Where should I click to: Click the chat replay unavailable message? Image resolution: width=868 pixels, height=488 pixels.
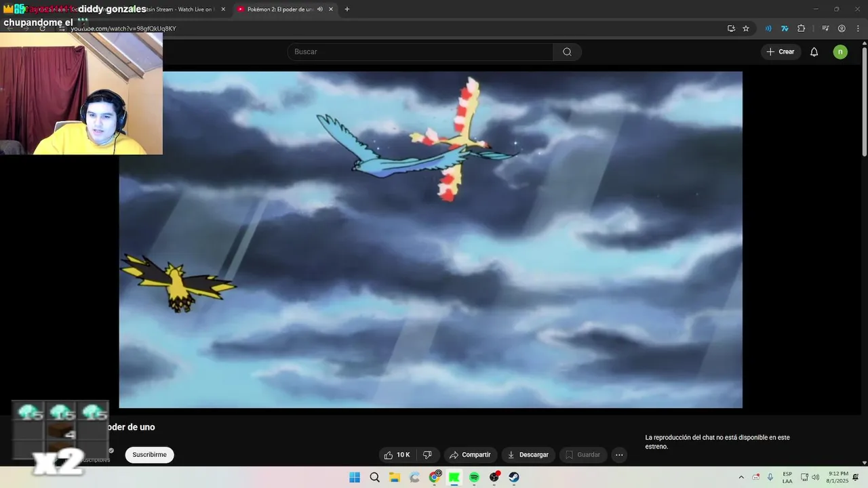pos(717,442)
